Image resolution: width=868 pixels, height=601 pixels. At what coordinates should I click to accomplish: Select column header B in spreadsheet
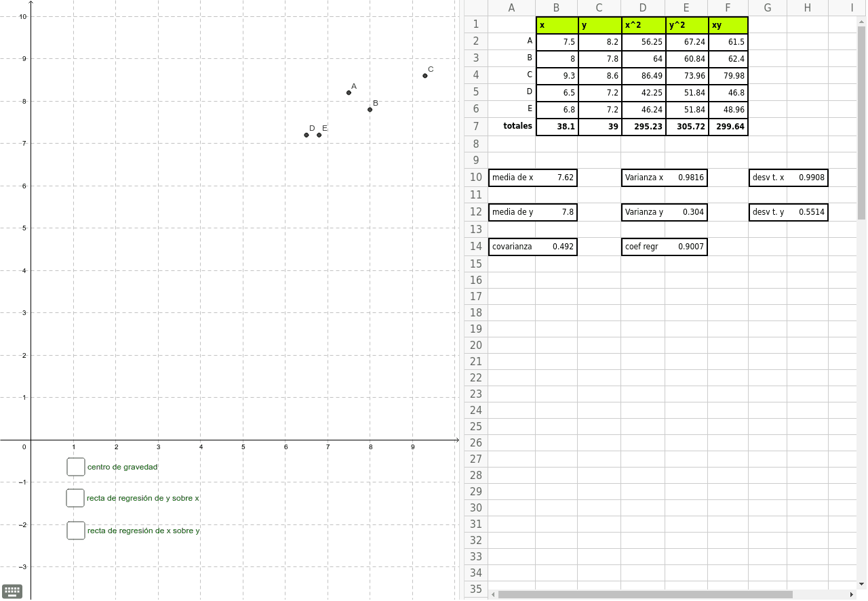point(557,8)
